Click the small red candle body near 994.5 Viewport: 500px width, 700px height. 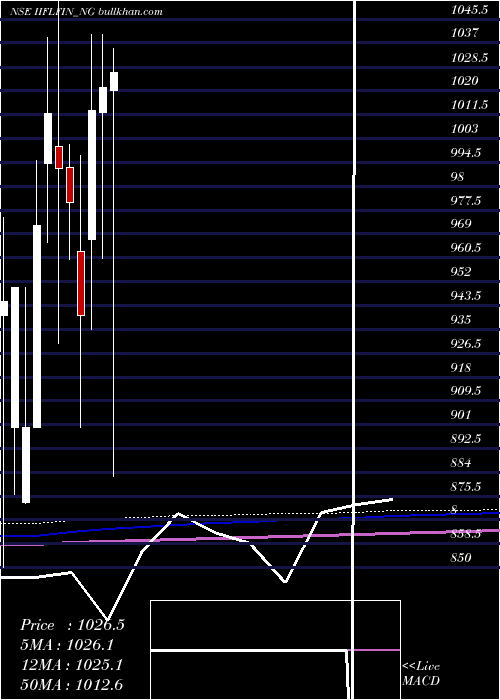58,157
